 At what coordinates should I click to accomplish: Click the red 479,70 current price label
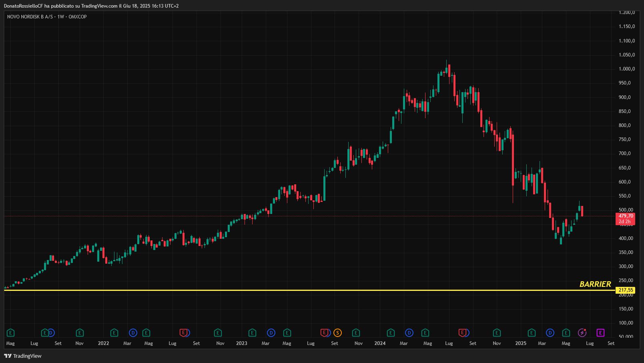pyautogui.click(x=625, y=219)
